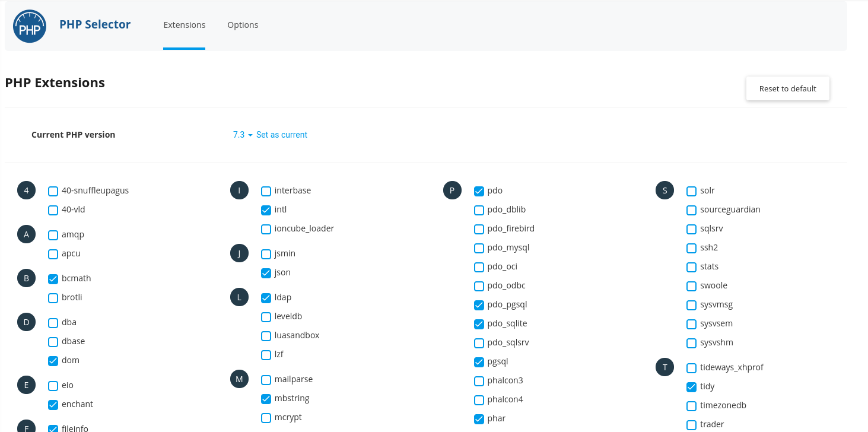Viewport: 868px width, 432px height.
Task: Click the letter P section badge
Action: (452, 191)
